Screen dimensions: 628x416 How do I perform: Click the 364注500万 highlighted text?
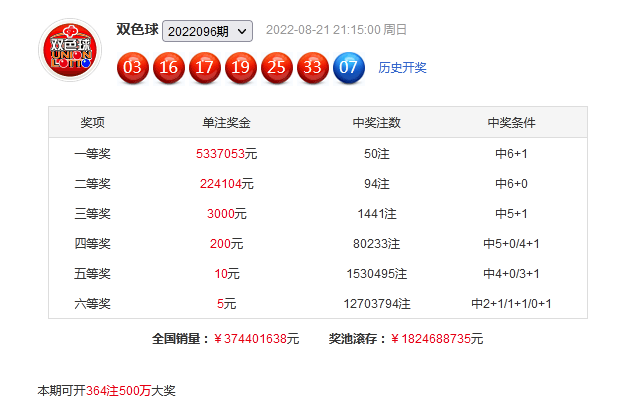click(x=119, y=391)
